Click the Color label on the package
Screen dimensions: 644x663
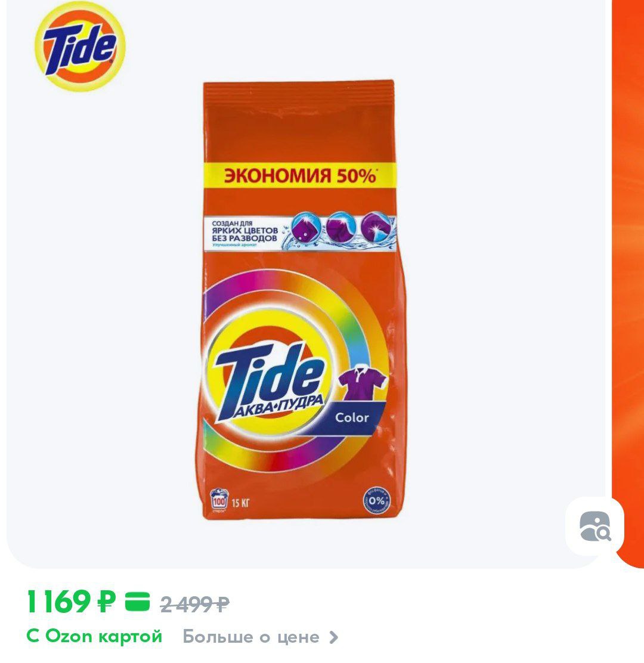(x=352, y=418)
